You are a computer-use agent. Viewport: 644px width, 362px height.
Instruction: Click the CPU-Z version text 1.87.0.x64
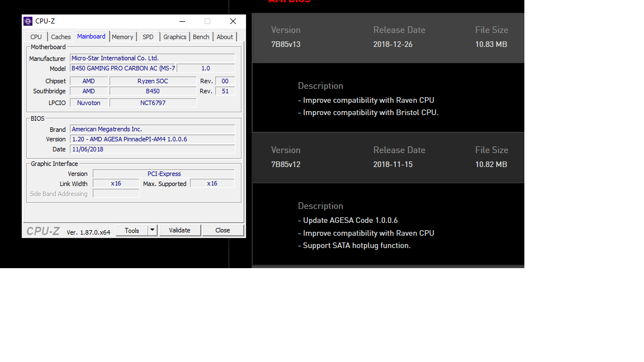[88, 232]
